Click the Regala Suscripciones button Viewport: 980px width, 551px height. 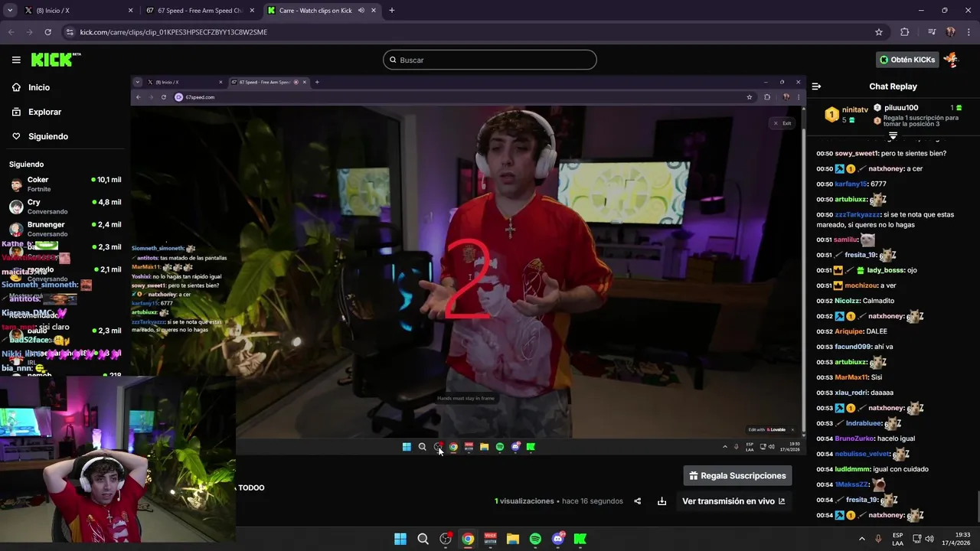tap(738, 475)
